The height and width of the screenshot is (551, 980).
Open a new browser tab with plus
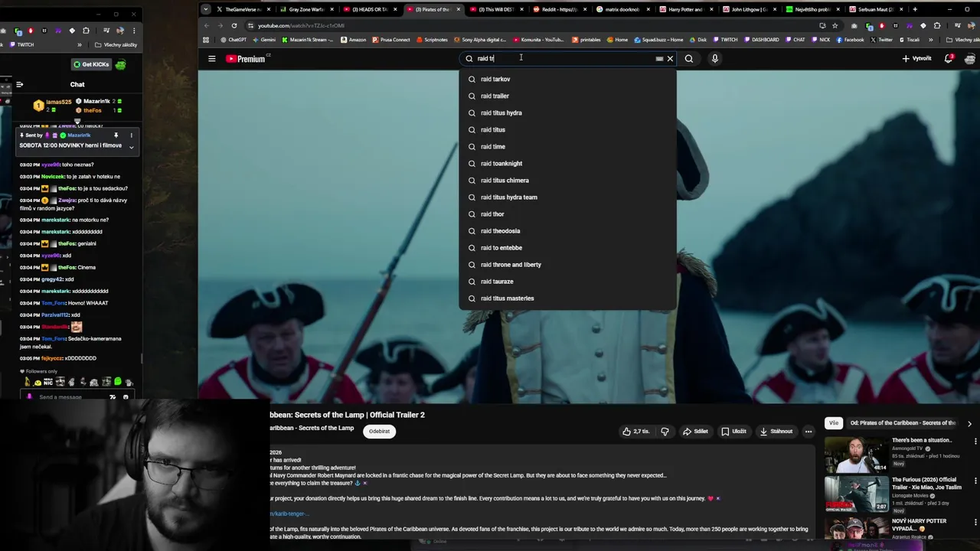(915, 9)
